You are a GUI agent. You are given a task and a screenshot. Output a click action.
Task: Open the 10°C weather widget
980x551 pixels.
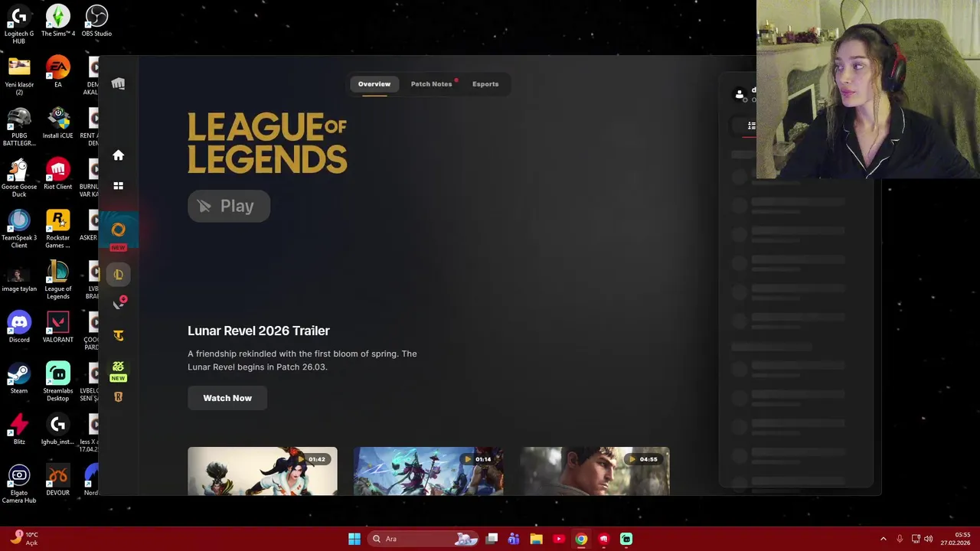point(24,539)
